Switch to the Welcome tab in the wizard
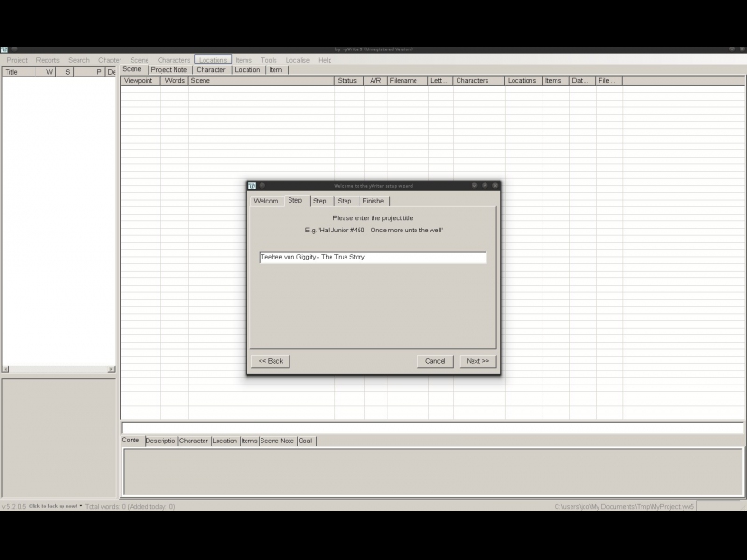Image resolution: width=747 pixels, height=560 pixels. coord(266,201)
